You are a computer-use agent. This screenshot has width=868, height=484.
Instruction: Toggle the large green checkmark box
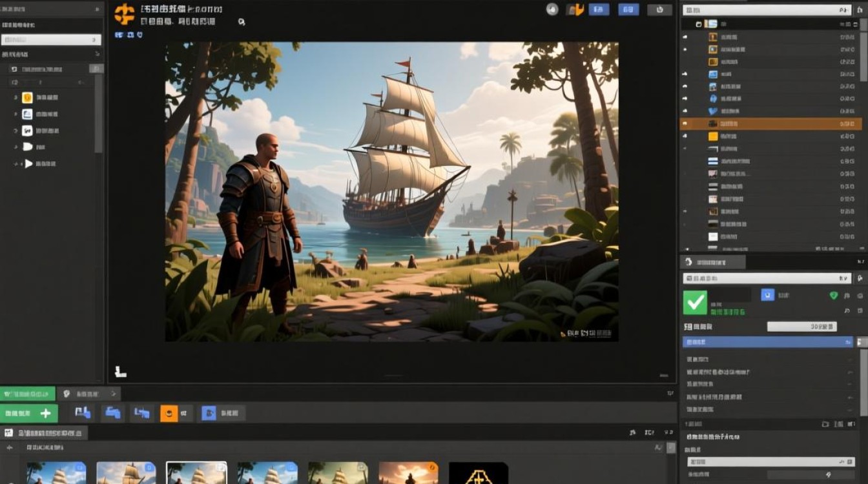(x=695, y=301)
